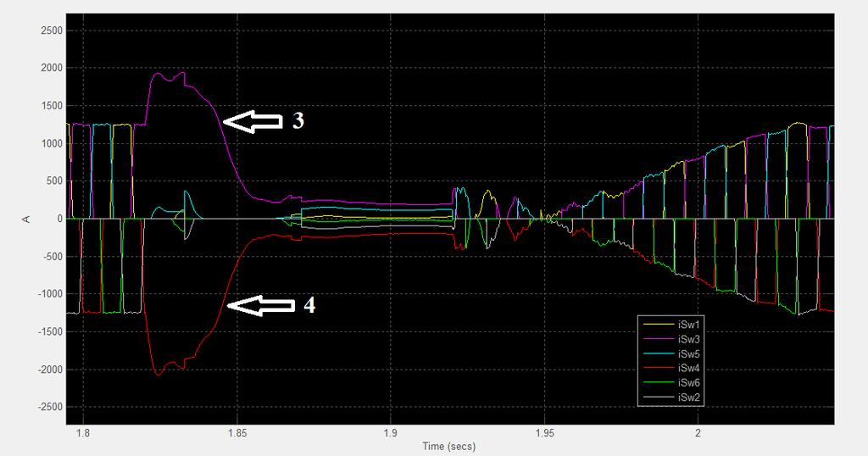The image size is (868, 456).
Task: Click the 2500 y-axis tick label
Action: coord(52,31)
